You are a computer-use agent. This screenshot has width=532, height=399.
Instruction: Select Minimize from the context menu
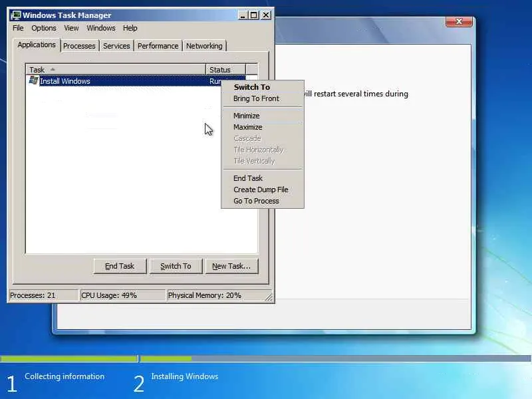tap(262, 116)
